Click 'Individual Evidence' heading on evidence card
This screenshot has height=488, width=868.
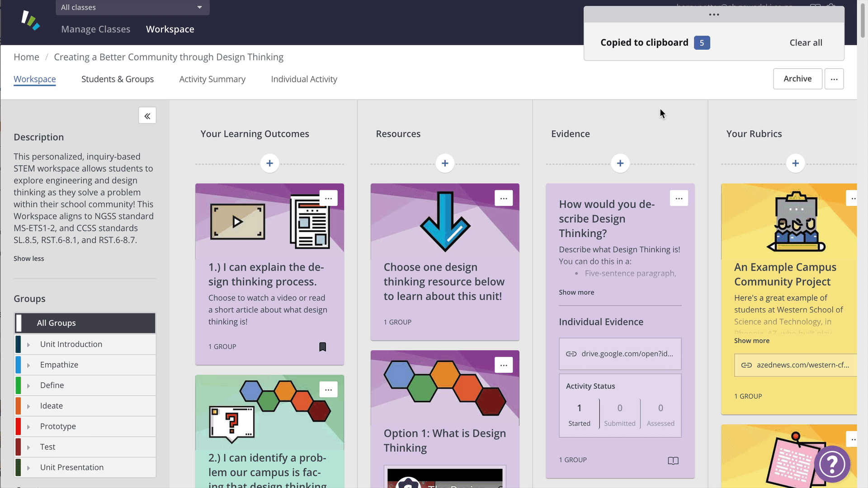coord(601,322)
